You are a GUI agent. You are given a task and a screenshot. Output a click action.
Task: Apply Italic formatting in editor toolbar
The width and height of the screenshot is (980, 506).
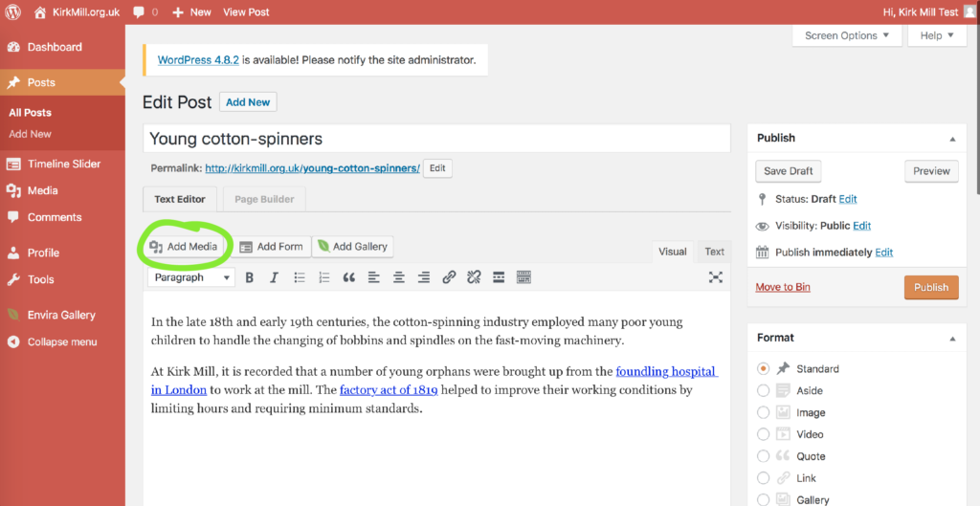click(x=275, y=277)
